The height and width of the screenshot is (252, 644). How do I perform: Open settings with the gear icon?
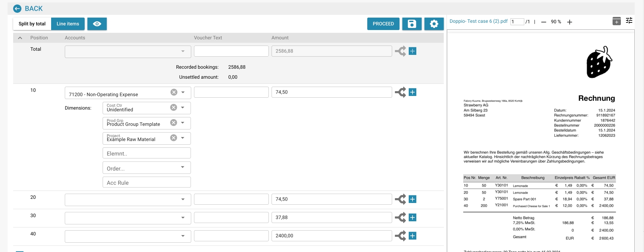click(x=434, y=24)
